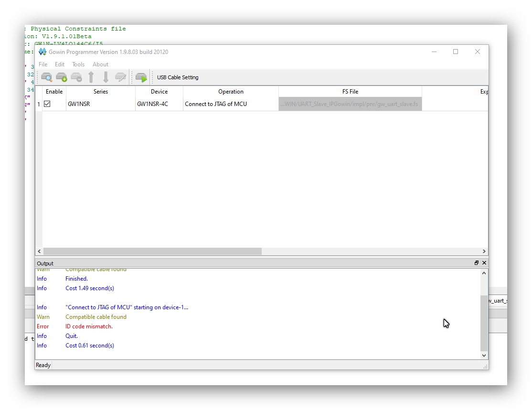
Task: Click the FS File column header
Action: click(x=350, y=92)
